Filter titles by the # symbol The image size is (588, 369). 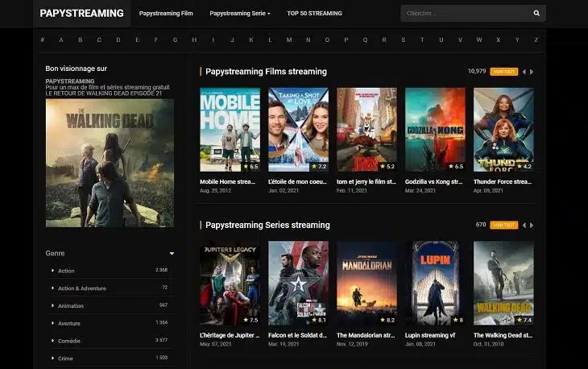43,39
